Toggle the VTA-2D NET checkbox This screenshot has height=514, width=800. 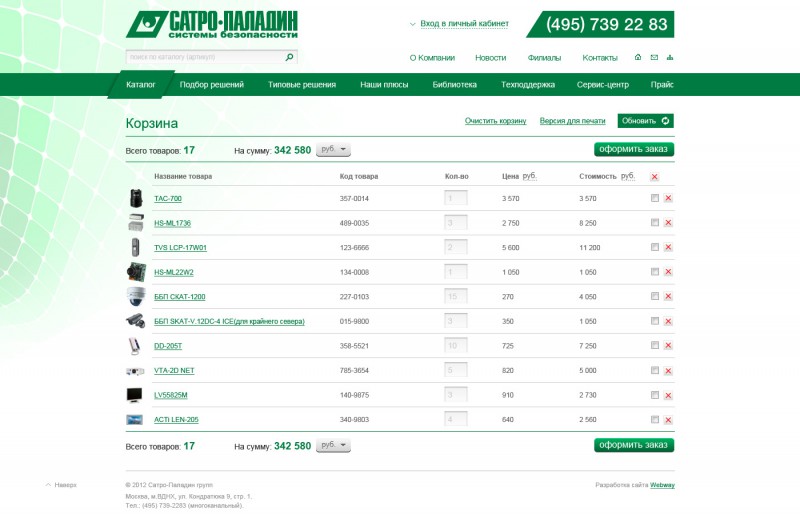click(655, 370)
